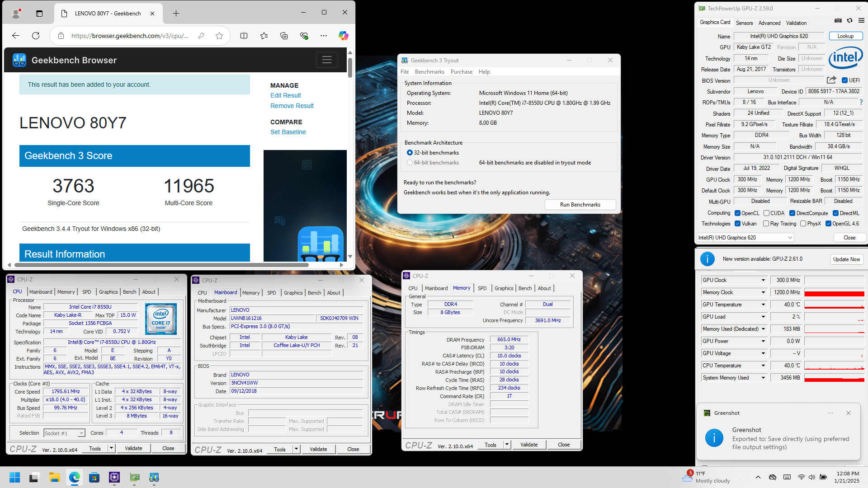Click Edge address bar URL
This screenshot has width=868, height=488.
tap(130, 36)
